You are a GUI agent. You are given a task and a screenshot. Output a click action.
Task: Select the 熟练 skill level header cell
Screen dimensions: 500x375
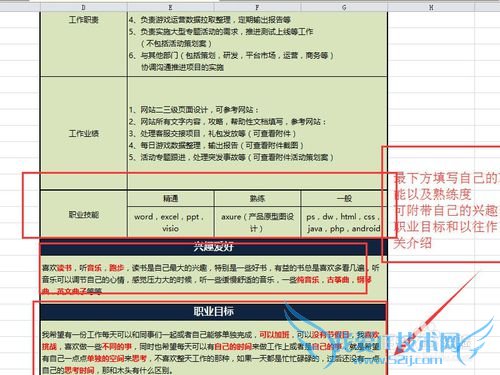pyautogui.click(x=257, y=199)
